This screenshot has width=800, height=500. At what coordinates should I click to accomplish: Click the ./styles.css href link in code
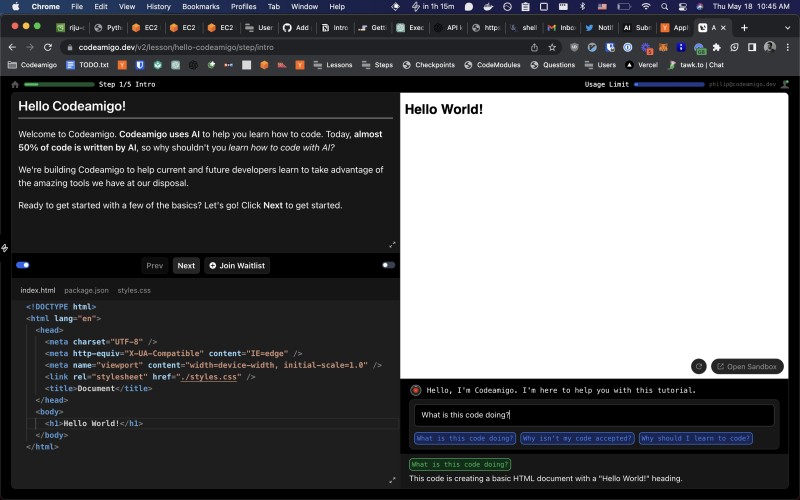[209, 377]
